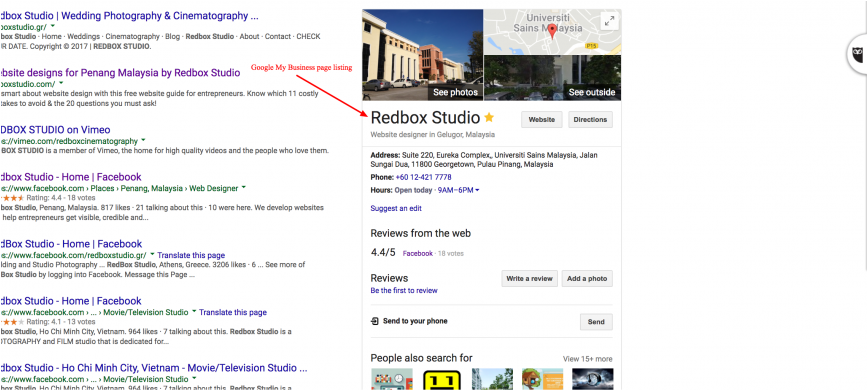Screen dimensions: 867x390
Task: Click the People also search for heading
Action: [421, 358]
